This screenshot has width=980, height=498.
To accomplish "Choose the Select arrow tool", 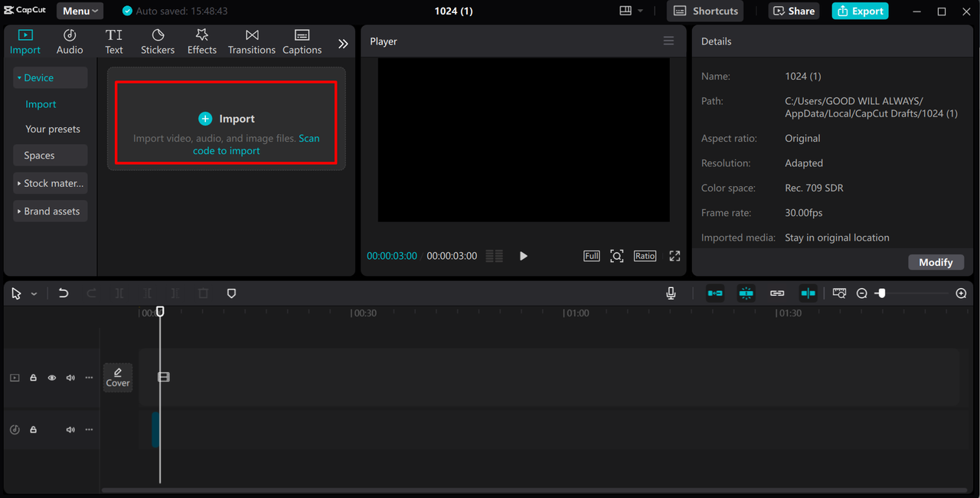I will [x=16, y=293].
